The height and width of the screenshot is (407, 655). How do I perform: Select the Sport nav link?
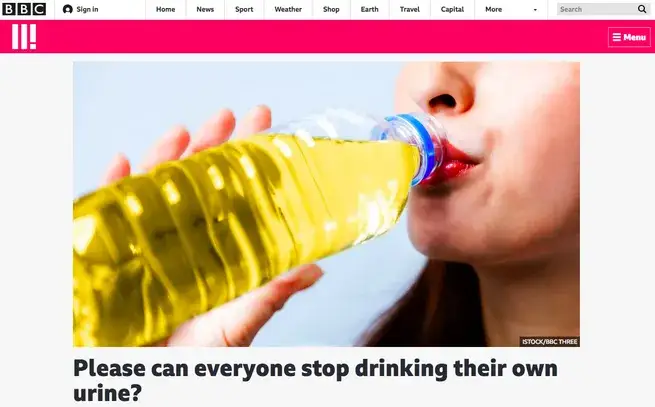(244, 9)
